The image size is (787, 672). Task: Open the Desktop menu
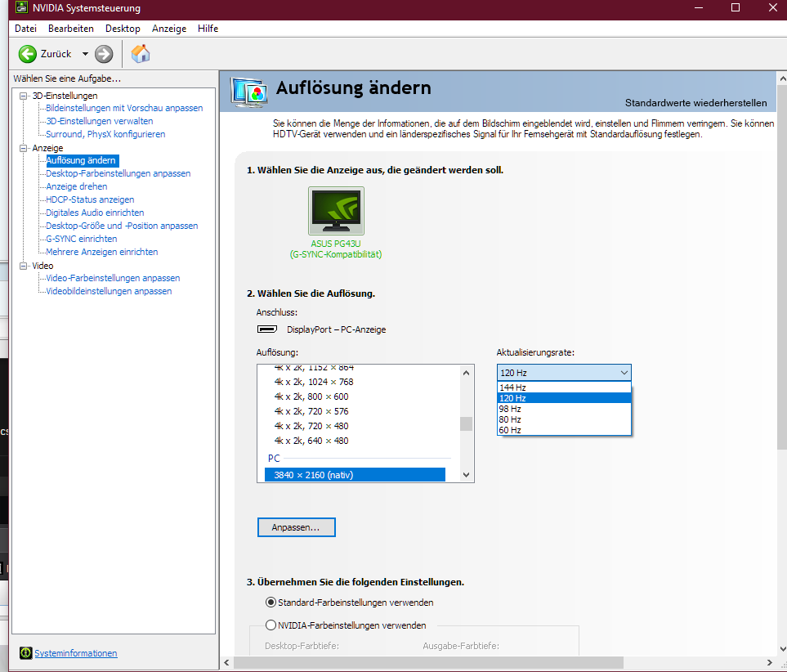pyautogui.click(x=123, y=28)
